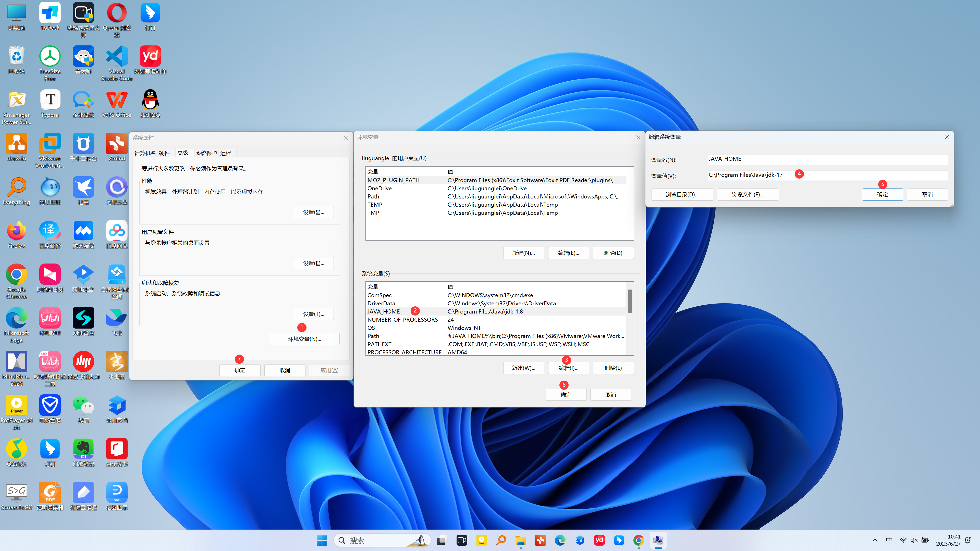Select ComSpec row in system variables
The image size is (980, 551).
[495, 295]
